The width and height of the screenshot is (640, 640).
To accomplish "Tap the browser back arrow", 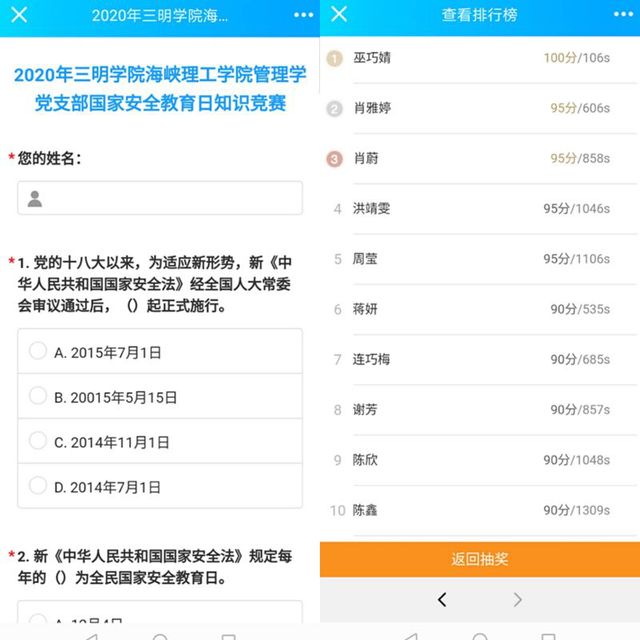I will (442, 599).
